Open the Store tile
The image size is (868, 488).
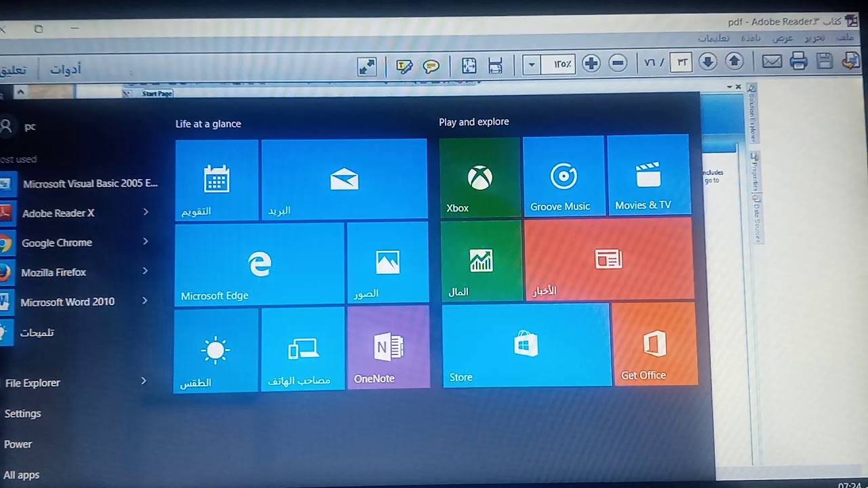[526, 346]
